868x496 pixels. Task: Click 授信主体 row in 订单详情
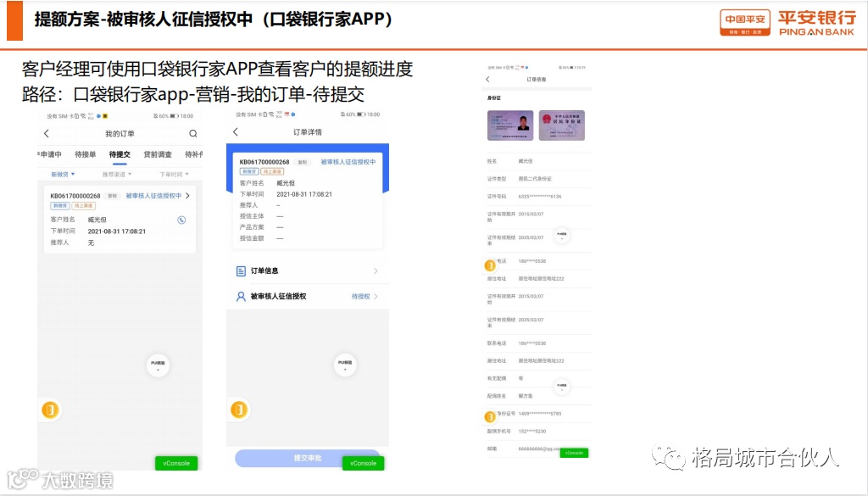coord(307,216)
